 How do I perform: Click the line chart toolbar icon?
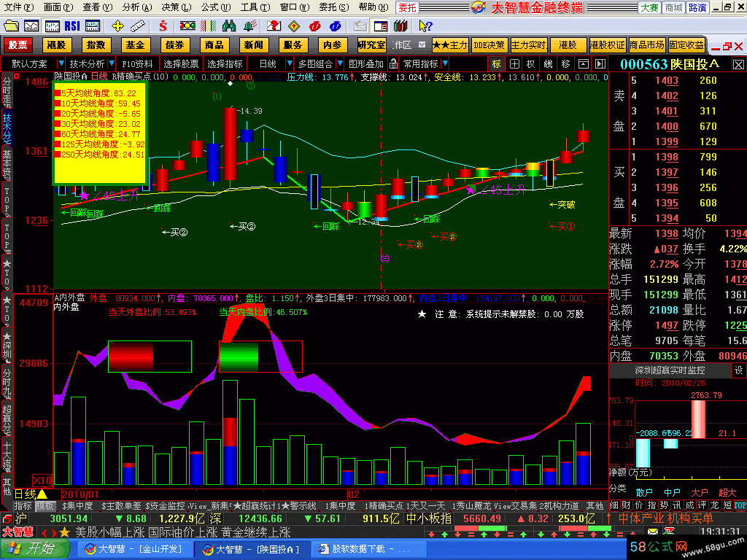(31, 26)
